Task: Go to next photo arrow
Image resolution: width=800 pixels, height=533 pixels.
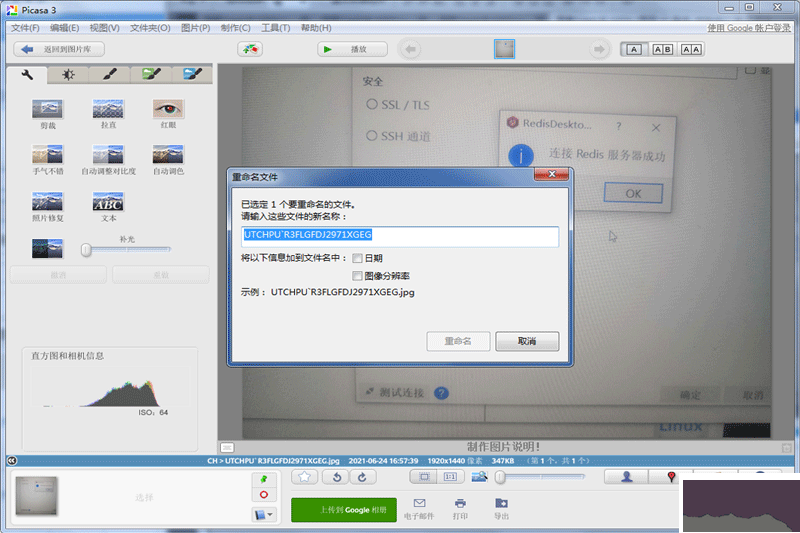Action: (x=599, y=49)
